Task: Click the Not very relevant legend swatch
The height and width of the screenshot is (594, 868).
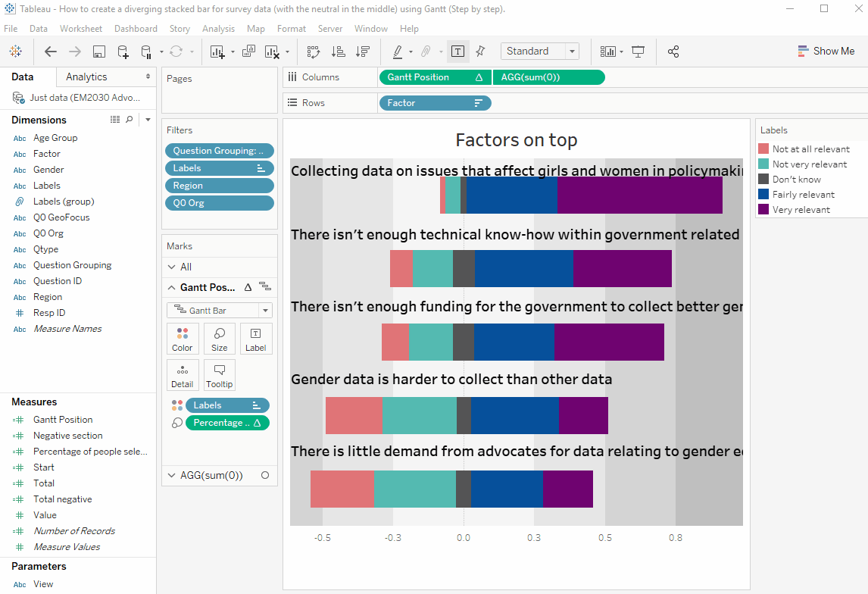Action: point(763,164)
